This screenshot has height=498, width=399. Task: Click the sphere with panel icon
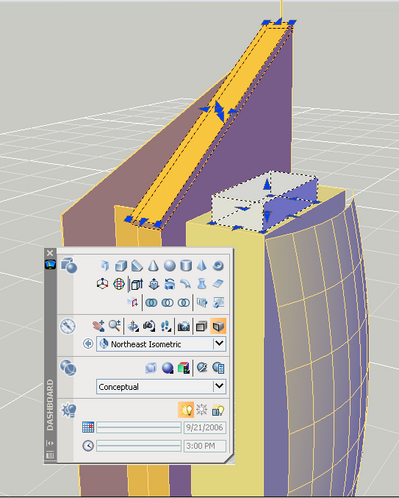pyautogui.click(x=218, y=368)
